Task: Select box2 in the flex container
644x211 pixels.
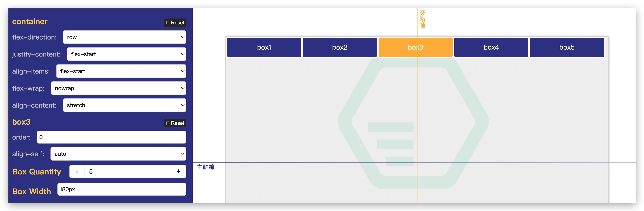Action: pyautogui.click(x=339, y=47)
